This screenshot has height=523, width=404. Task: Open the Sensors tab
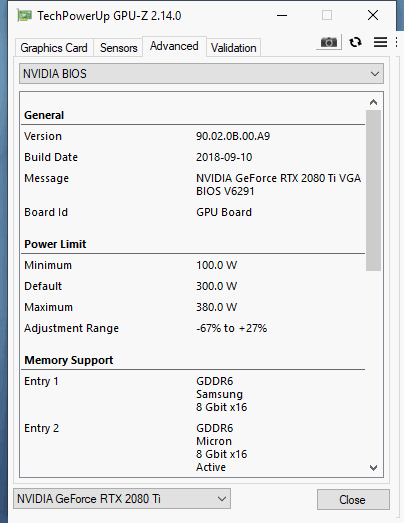(x=118, y=48)
